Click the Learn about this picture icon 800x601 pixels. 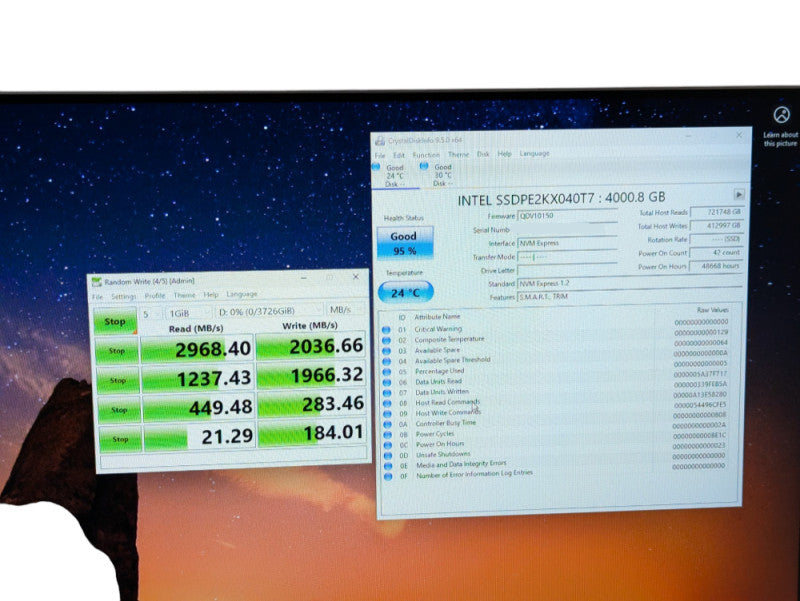pyautogui.click(x=781, y=115)
